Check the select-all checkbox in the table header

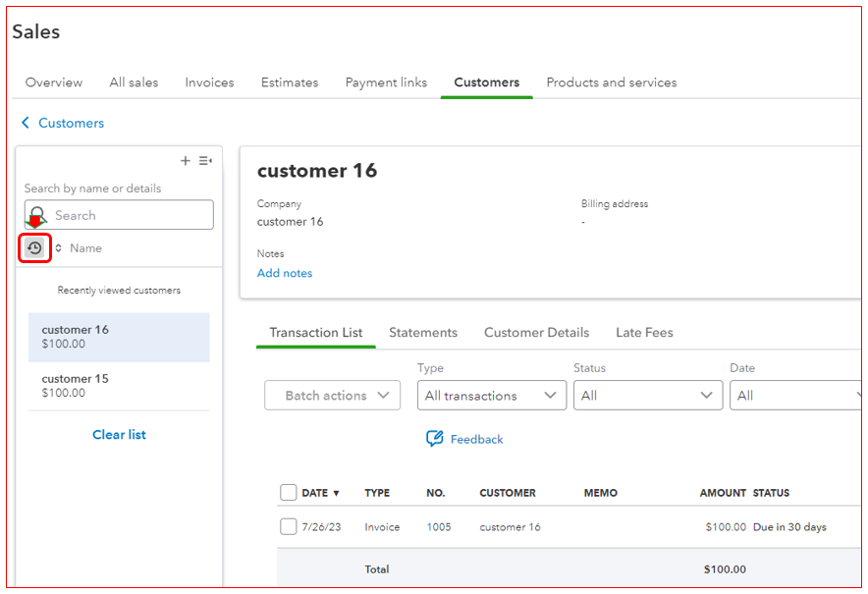pyautogui.click(x=290, y=492)
